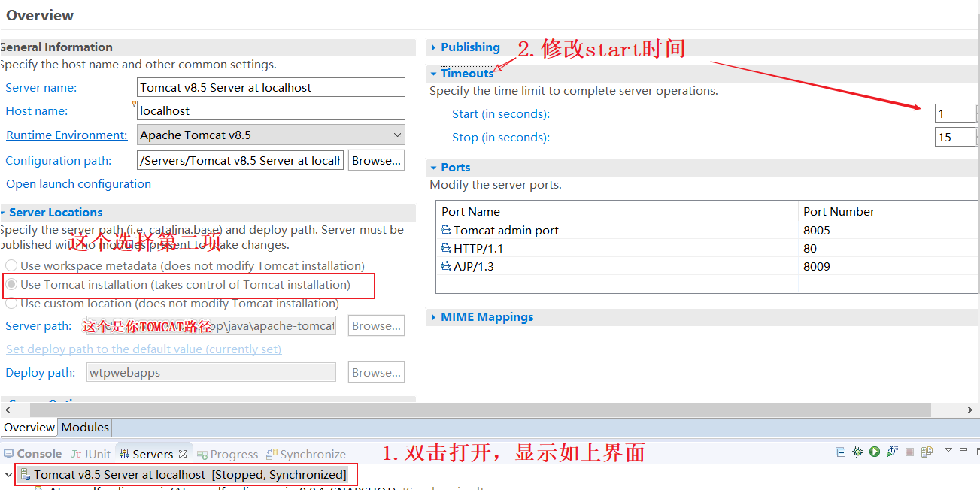Expand the MIME Mappings section
Screen dimensions: 980x490
click(433, 317)
